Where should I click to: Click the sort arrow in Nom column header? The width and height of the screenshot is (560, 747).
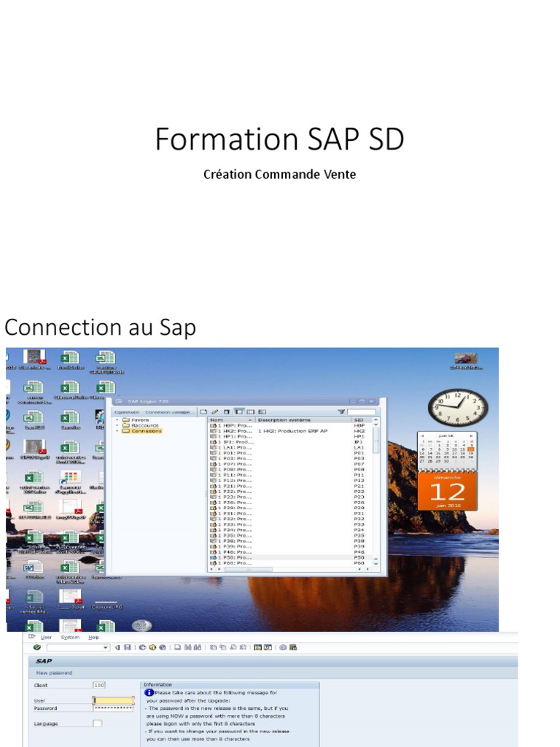(249, 419)
